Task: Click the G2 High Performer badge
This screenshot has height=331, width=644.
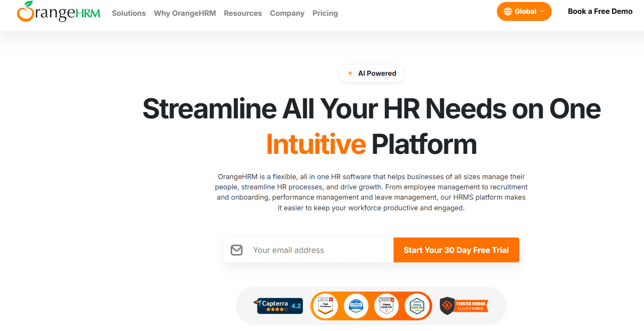Action: tap(325, 306)
